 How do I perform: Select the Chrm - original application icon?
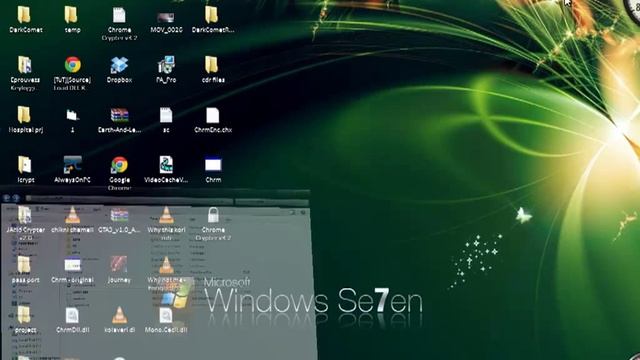coord(73,265)
